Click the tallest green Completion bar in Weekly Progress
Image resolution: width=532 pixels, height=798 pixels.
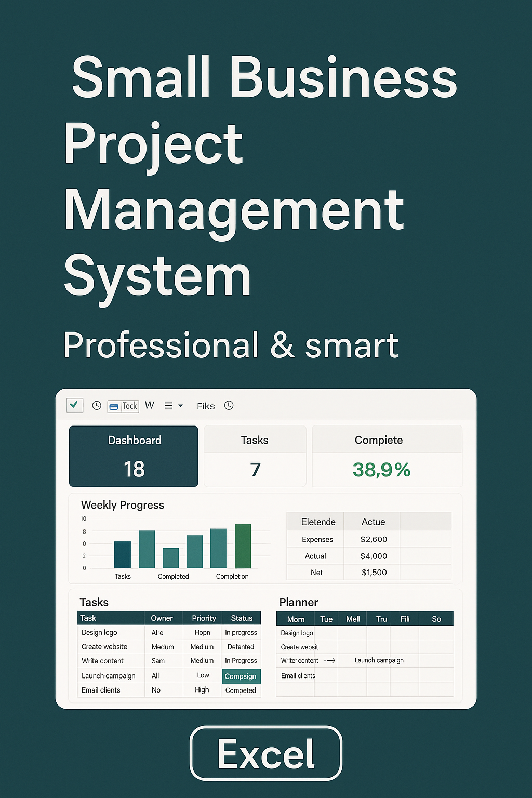(244, 544)
